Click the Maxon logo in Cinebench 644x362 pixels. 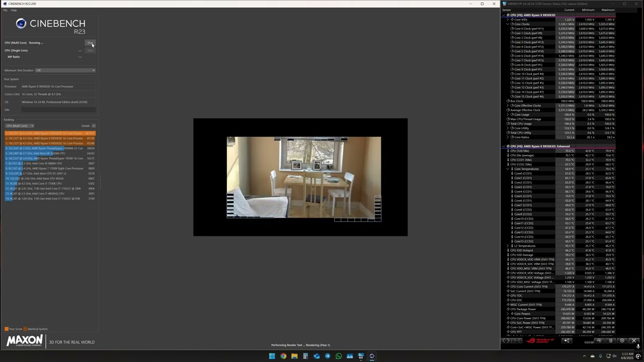coord(25,341)
